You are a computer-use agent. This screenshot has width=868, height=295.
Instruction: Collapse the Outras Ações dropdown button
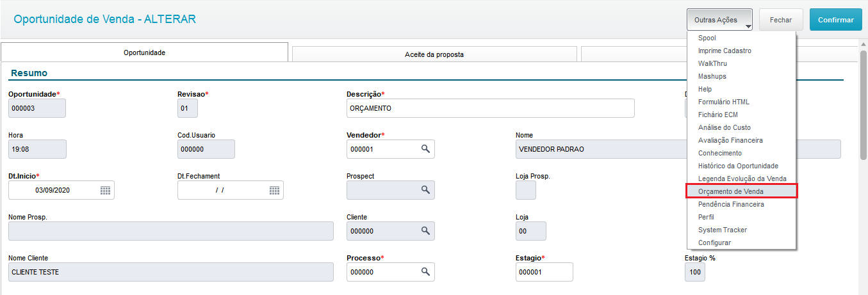(x=721, y=20)
